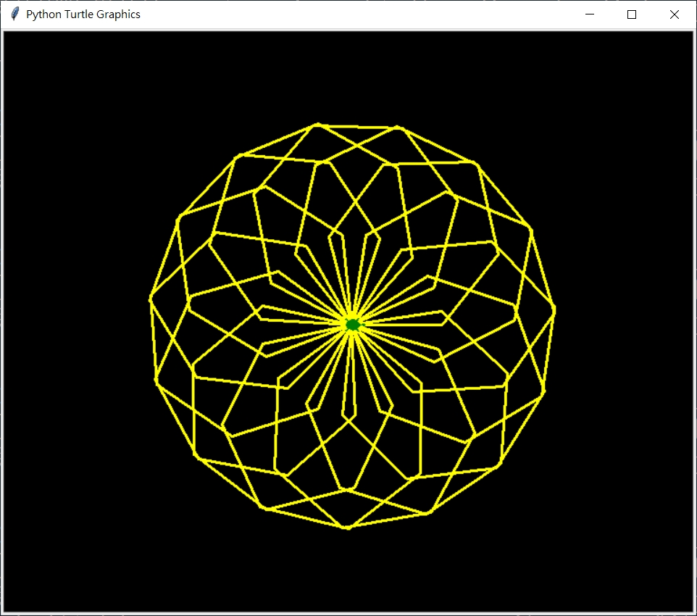Select the green turtle cursor at center
This screenshot has width=697, height=616.
[351, 324]
